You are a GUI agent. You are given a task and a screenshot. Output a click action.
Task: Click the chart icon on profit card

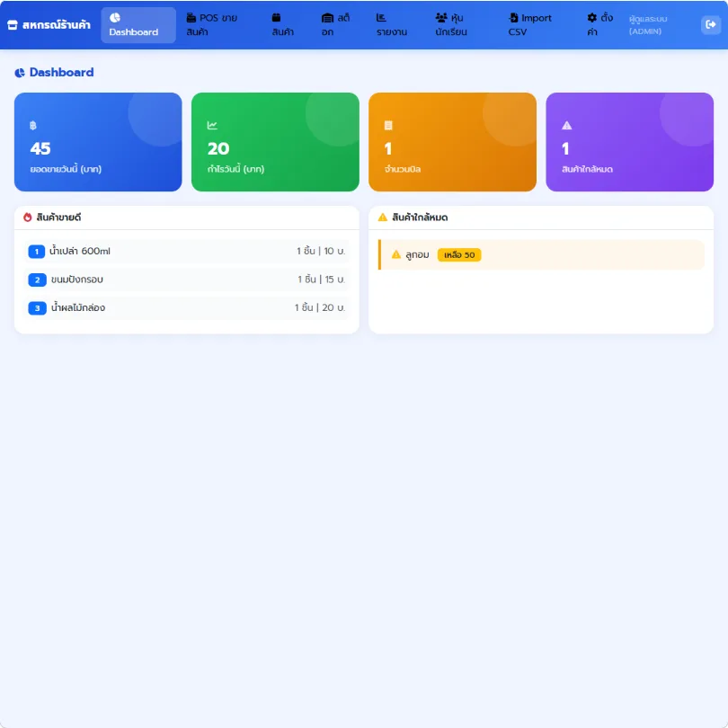pos(212,125)
